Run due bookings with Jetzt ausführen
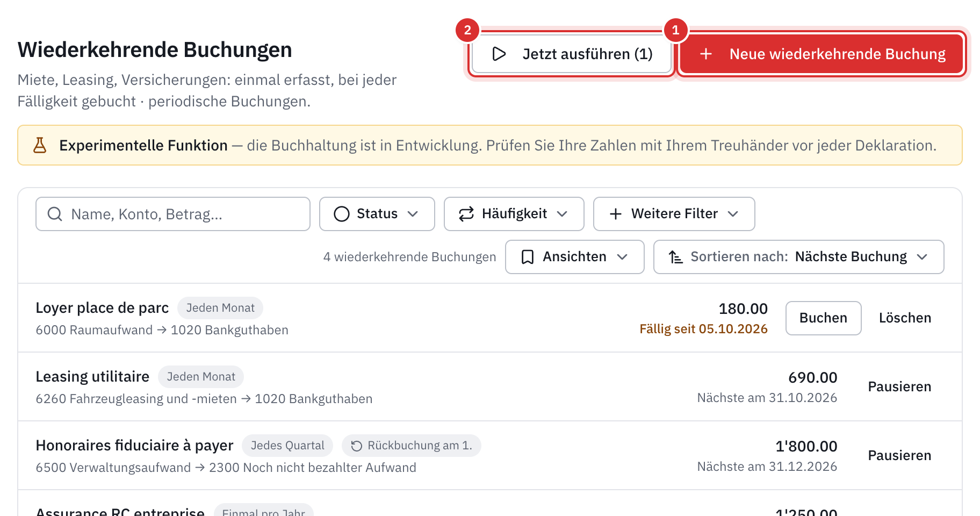 click(572, 54)
